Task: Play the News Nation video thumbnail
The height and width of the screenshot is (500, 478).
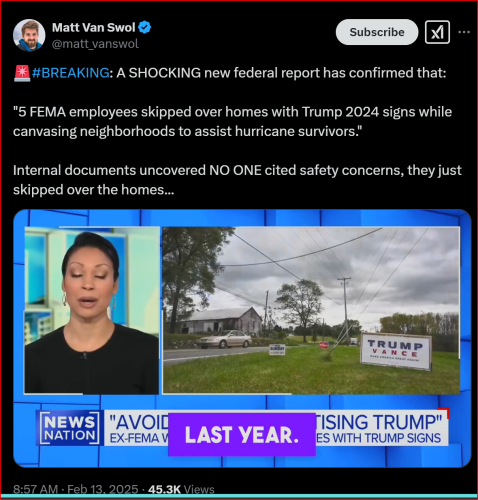Action: click(x=242, y=338)
